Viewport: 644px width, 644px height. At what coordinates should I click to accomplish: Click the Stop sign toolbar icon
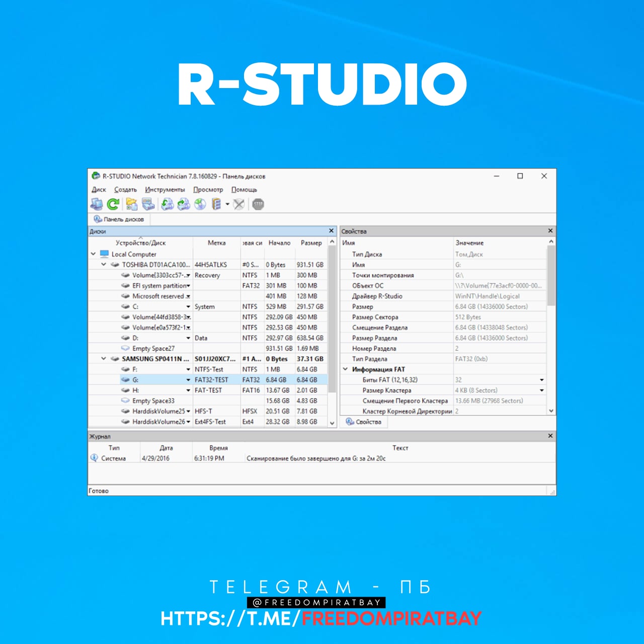tap(258, 204)
